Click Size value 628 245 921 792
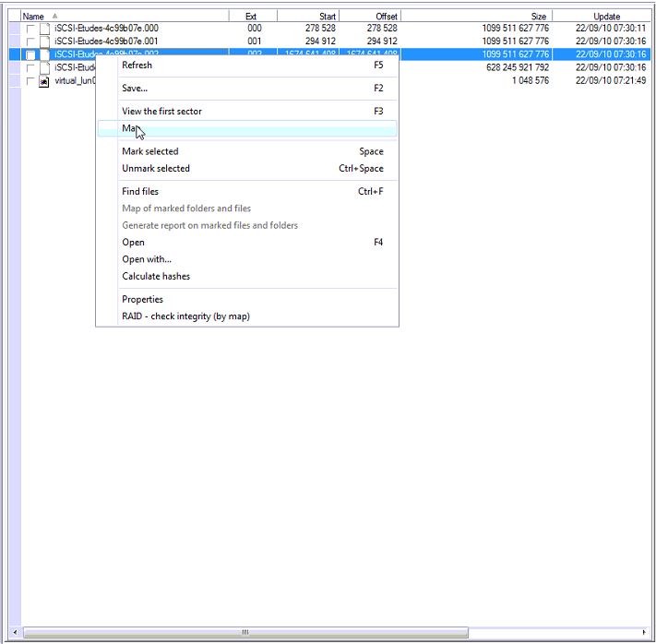 click(x=518, y=67)
